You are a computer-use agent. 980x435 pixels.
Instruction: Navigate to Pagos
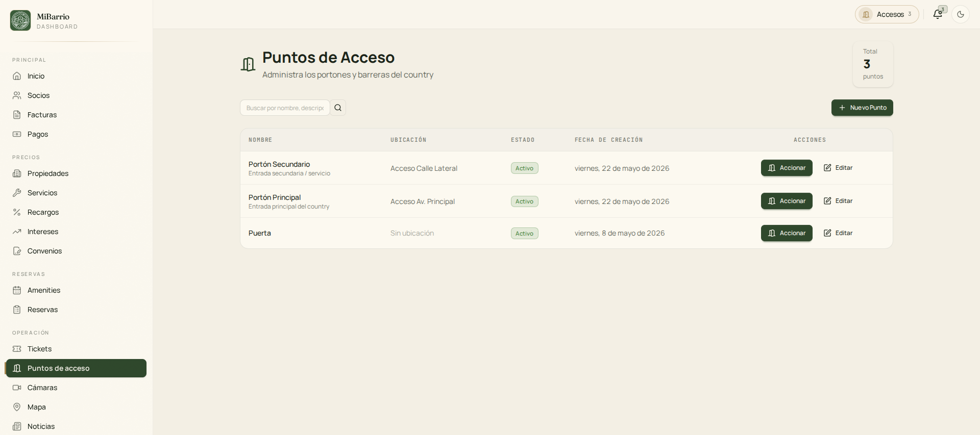click(76, 134)
